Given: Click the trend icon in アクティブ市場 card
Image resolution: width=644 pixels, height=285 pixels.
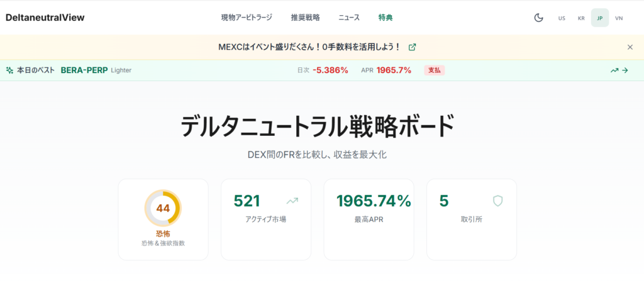Looking at the screenshot, I should (x=292, y=201).
